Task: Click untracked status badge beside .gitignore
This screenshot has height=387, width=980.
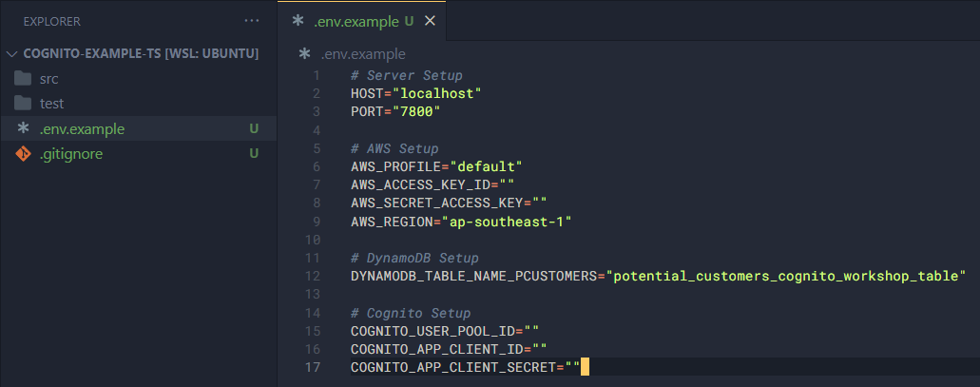Action: 254,153
